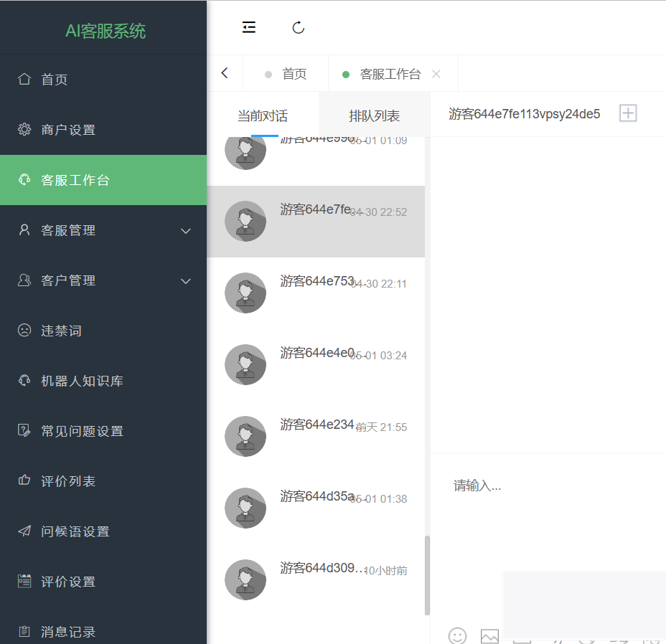Click the image upload icon in the chat input
The width and height of the screenshot is (666, 644).
pyautogui.click(x=489, y=636)
